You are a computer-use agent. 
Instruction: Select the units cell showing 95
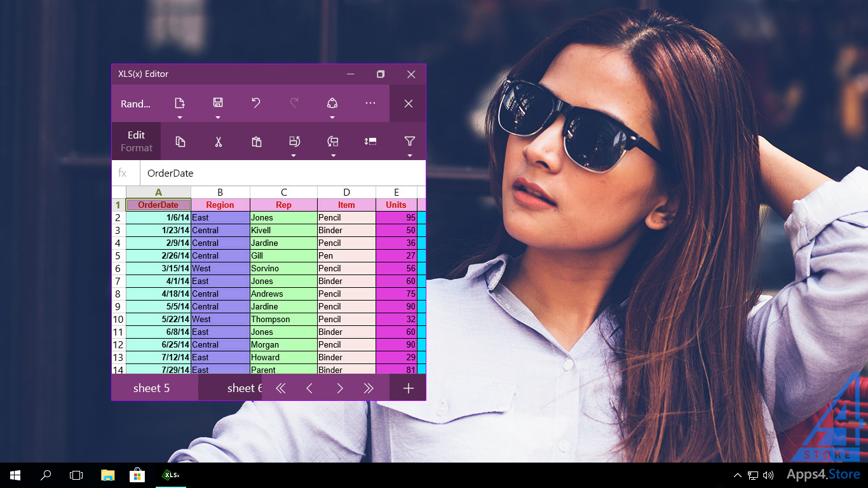(x=396, y=217)
